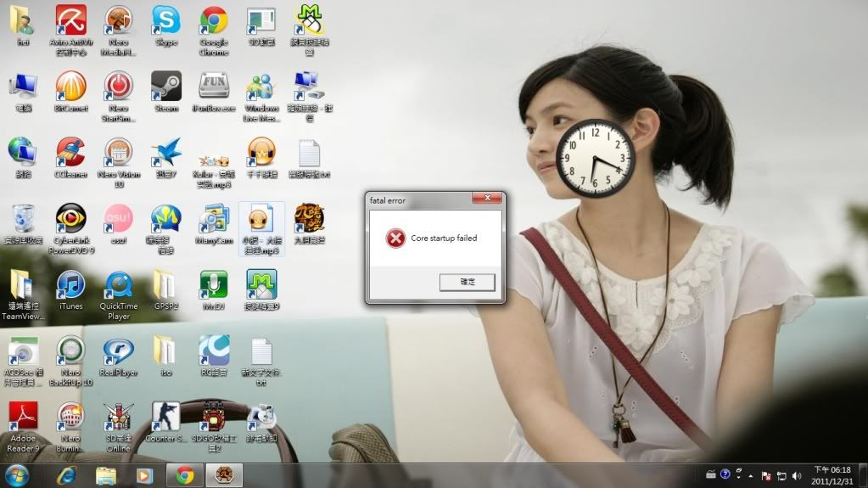
Task: Open the Action Center flag icon
Action: click(x=765, y=475)
